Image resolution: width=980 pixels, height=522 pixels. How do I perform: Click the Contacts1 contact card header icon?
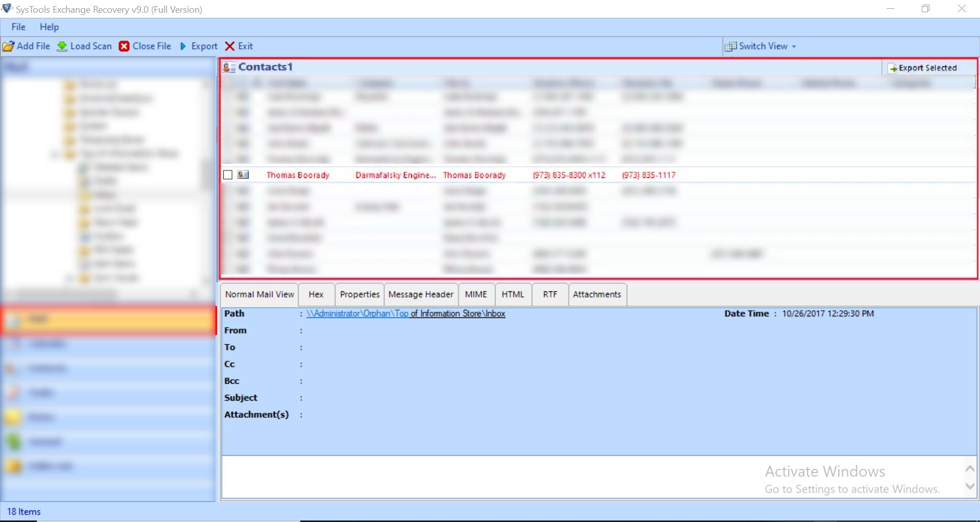click(228, 66)
